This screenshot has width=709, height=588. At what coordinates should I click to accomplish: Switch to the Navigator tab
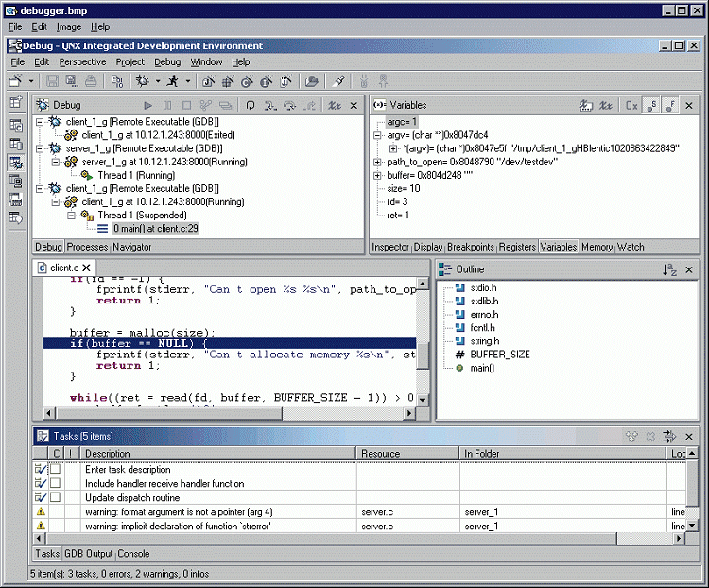coord(132,247)
